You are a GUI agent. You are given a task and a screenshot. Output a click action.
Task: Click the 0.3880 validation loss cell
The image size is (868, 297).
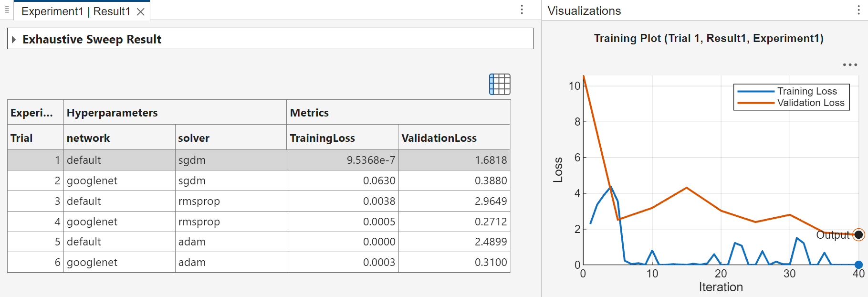tap(454, 180)
